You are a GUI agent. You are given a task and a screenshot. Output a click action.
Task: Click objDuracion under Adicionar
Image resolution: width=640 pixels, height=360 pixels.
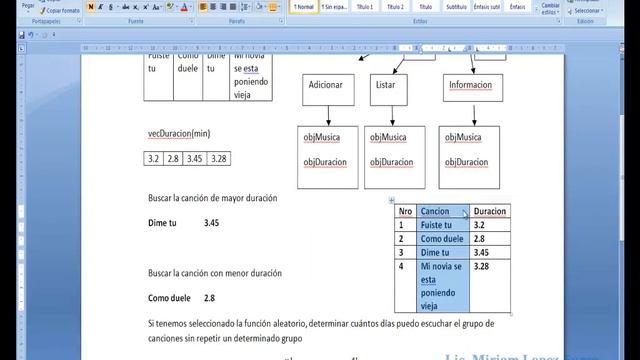pos(325,162)
